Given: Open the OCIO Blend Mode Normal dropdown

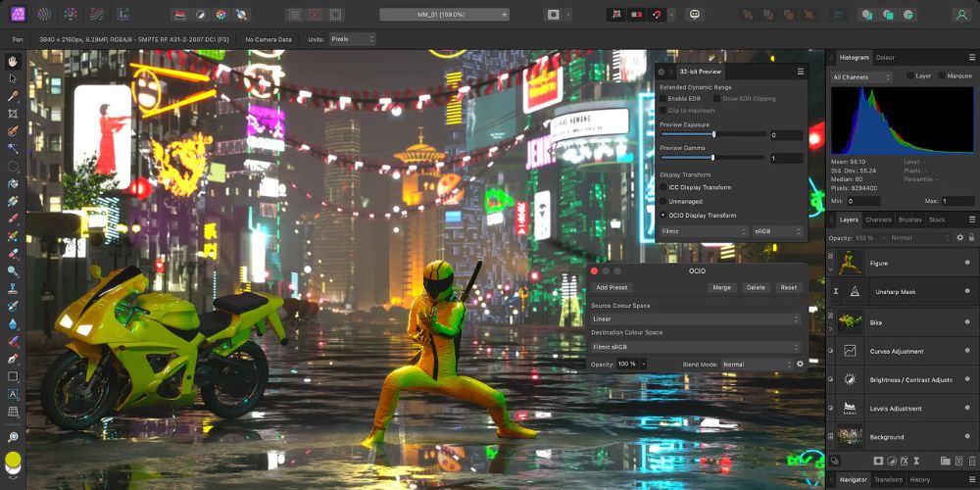Looking at the screenshot, I should coord(757,364).
